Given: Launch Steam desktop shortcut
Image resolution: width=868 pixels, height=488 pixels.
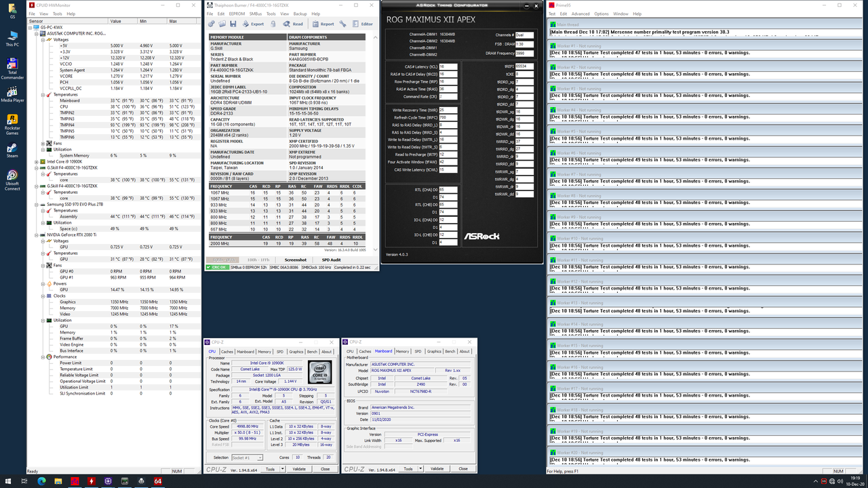Looking at the screenshot, I should tap(12, 149).
